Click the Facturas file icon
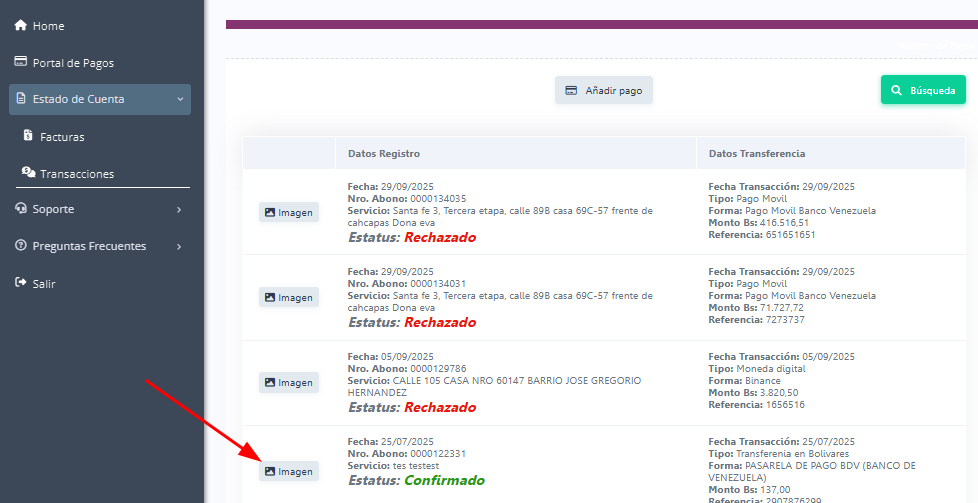 29,136
